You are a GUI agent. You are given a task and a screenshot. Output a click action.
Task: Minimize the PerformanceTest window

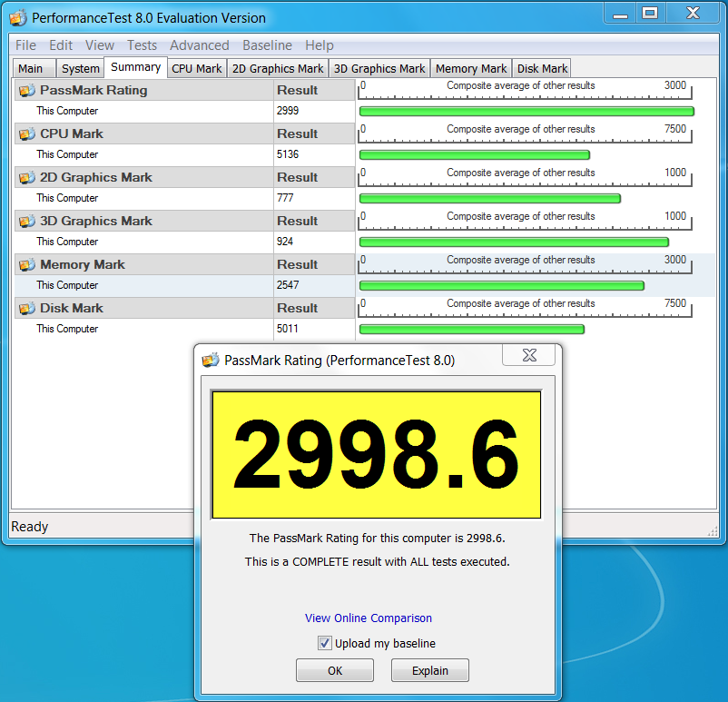[620, 13]
